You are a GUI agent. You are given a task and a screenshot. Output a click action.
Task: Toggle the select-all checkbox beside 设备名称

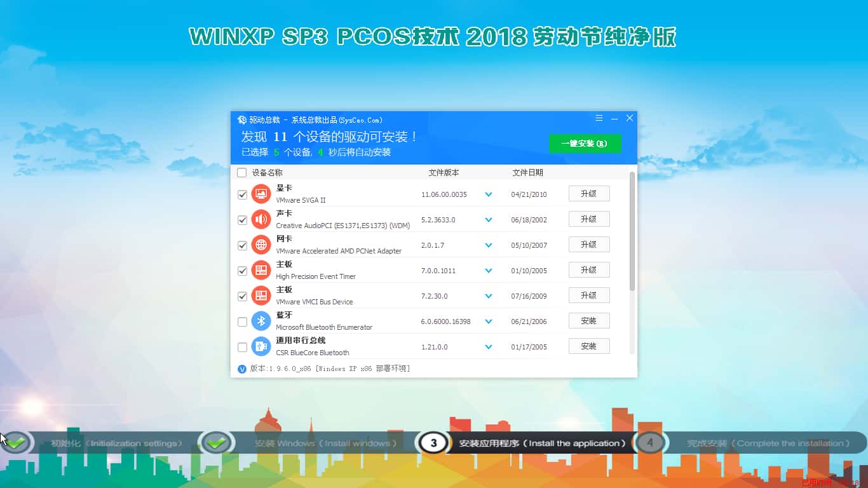pyautogui.click(x=241, y=172)
